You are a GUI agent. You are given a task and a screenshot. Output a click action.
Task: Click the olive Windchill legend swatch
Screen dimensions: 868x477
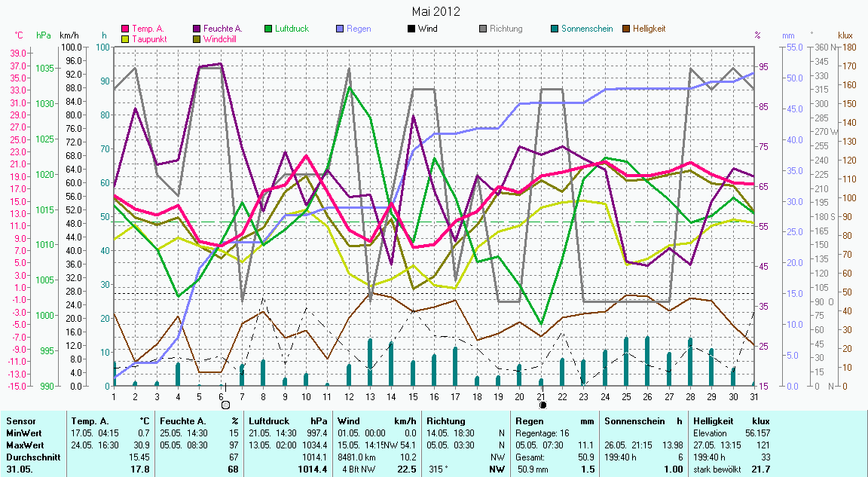point(197,38)
